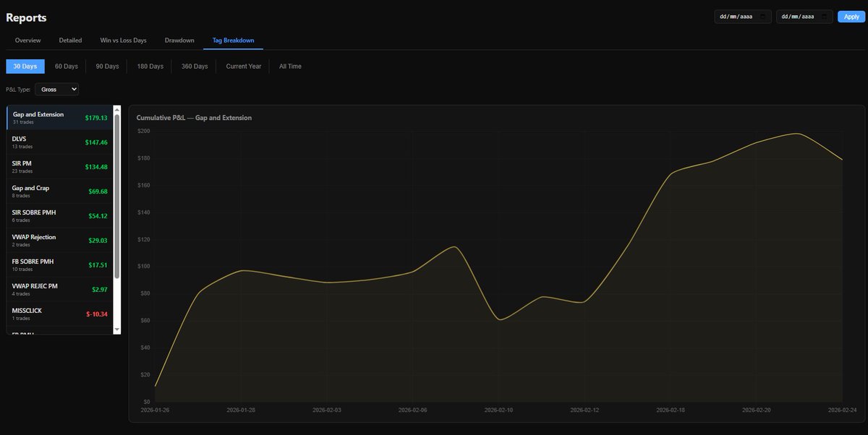Select the FB SOBRE PMH tag

pos(60,265)
